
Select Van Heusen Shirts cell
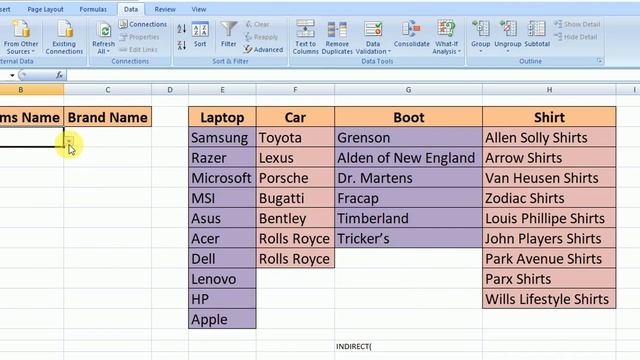pyautogui.click(x=549, y=178)
